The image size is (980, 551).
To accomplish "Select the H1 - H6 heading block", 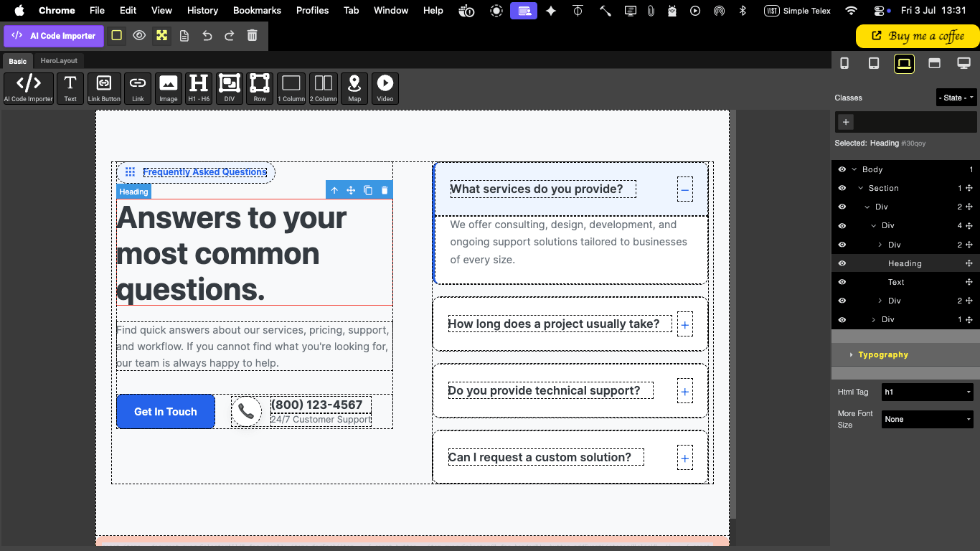I will pos(199,88).
